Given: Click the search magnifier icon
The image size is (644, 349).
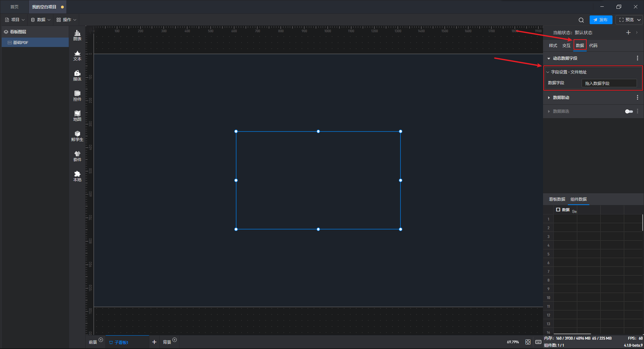Looking at the screenshot, I should (581, 20).
